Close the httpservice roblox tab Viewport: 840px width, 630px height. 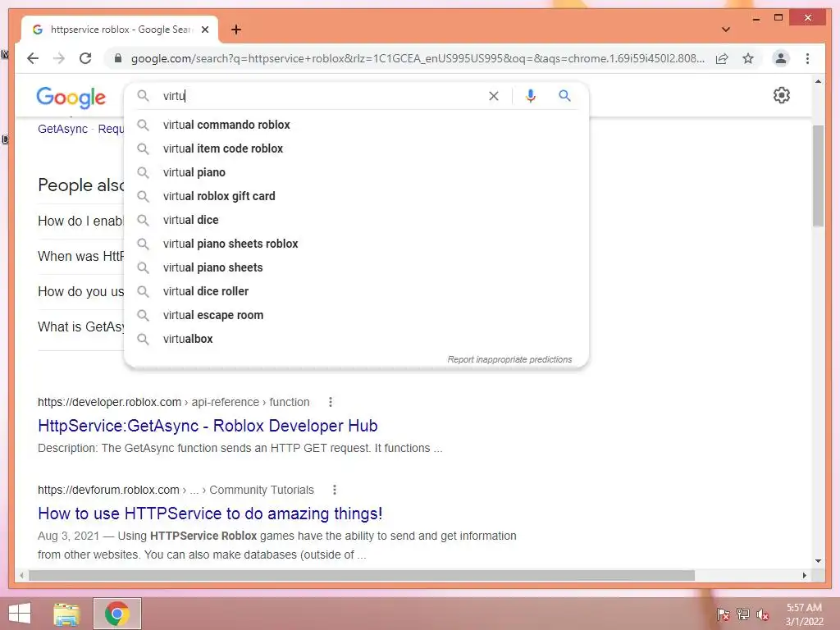[x=204, y=30]
